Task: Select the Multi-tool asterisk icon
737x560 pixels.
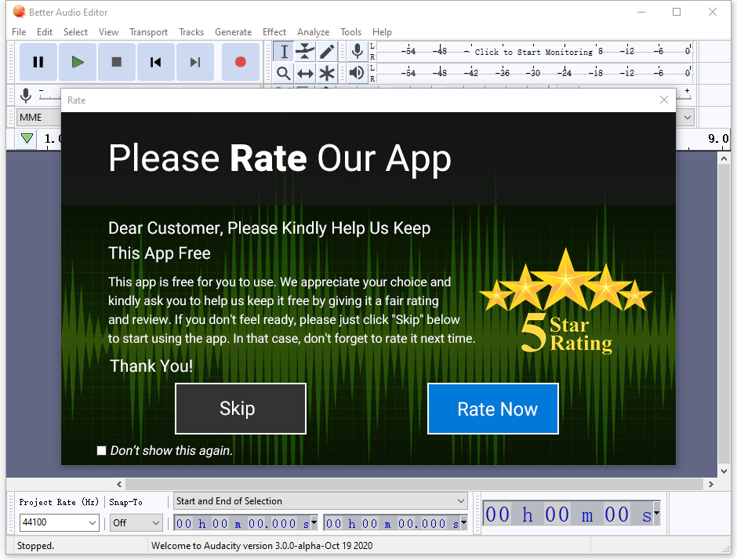Action: tap(326, 73)
